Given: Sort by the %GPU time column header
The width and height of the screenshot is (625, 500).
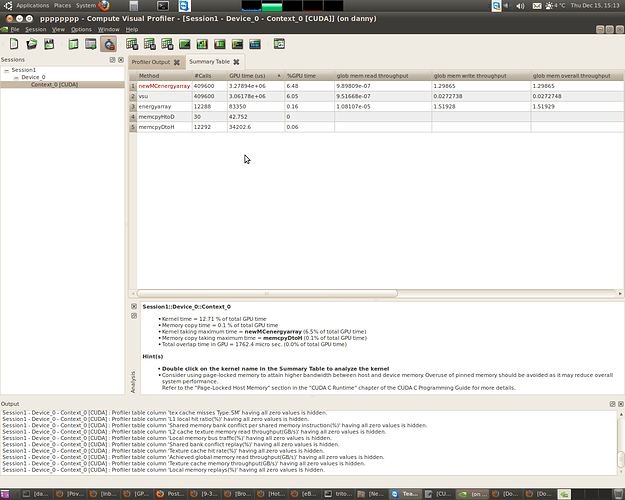Looking at the screenshot, I should click(309, 76).
